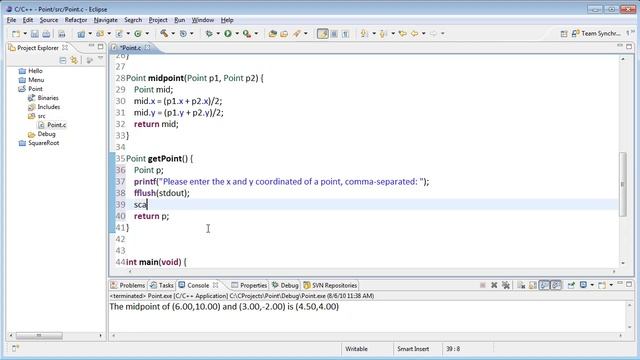This screenshot has height=360, width=640.
Task: Toggle Pin Console
Action: click(571, 285)
